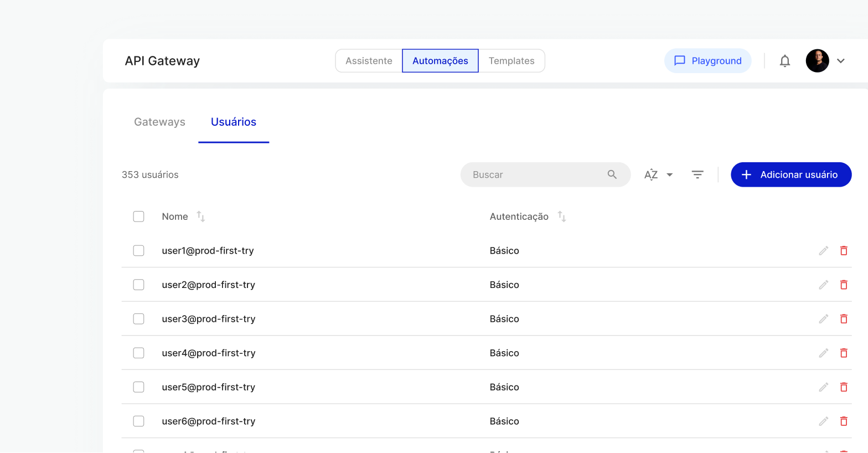Sort by Nome column arrows
The image size is (868, 453).
click(x=201, y=217)
